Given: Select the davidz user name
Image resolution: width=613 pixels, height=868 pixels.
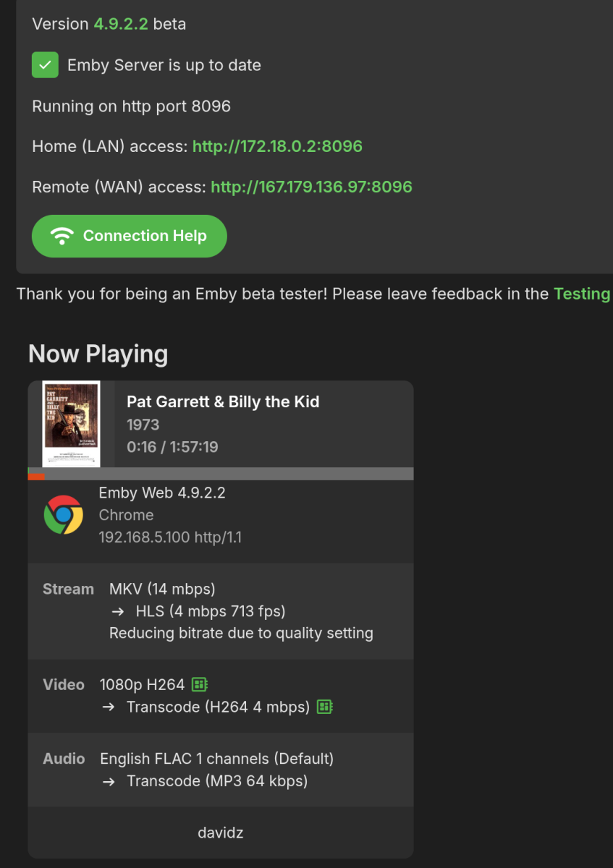Looking at the screenshot, I should pyautogui.click(x=220, y=833).
